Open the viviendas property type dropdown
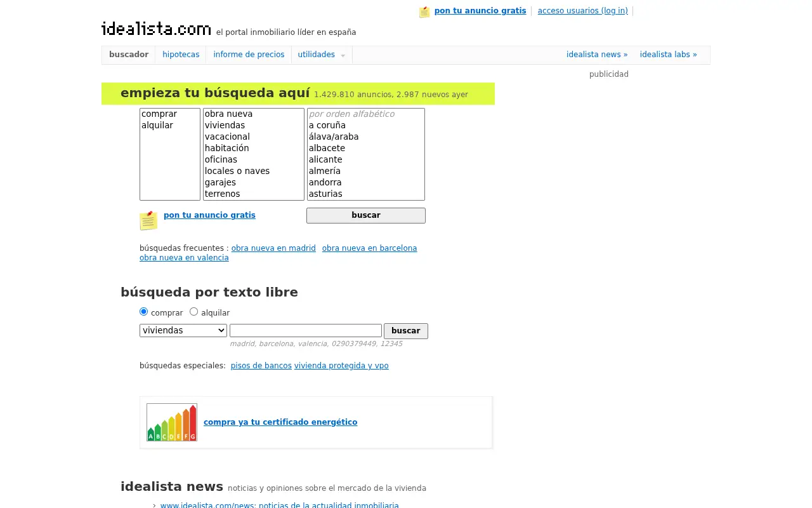This screenshot has width=812, height=508. pyautogui.click(x=183, y=330)
